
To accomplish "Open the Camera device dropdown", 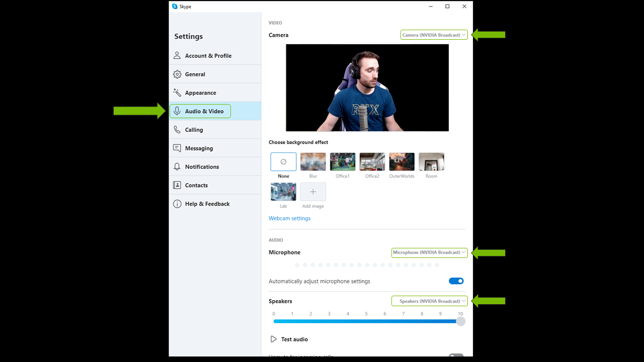I will click(434, 35).
